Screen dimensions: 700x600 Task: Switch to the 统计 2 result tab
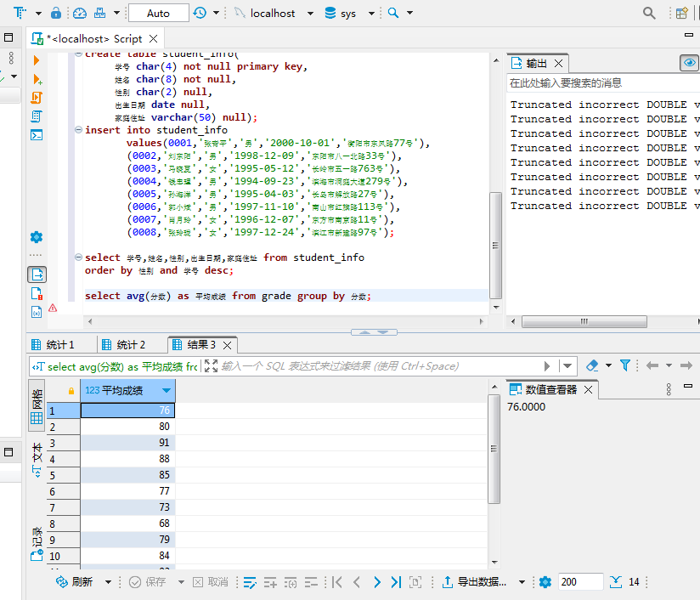click(131, 344)
